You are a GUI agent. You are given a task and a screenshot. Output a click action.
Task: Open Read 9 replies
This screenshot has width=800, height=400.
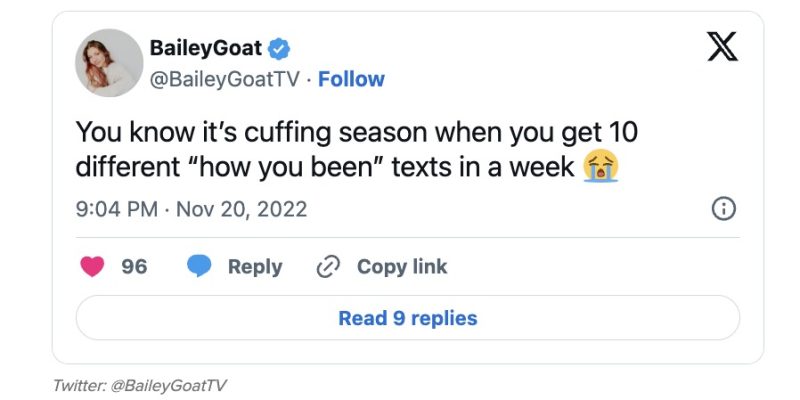(x=408, y=318)
